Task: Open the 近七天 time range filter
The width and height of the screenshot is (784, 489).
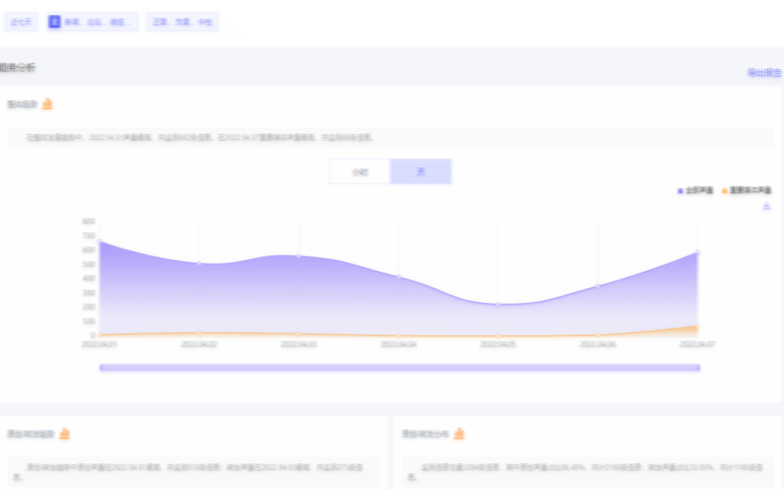Action: 20,21
